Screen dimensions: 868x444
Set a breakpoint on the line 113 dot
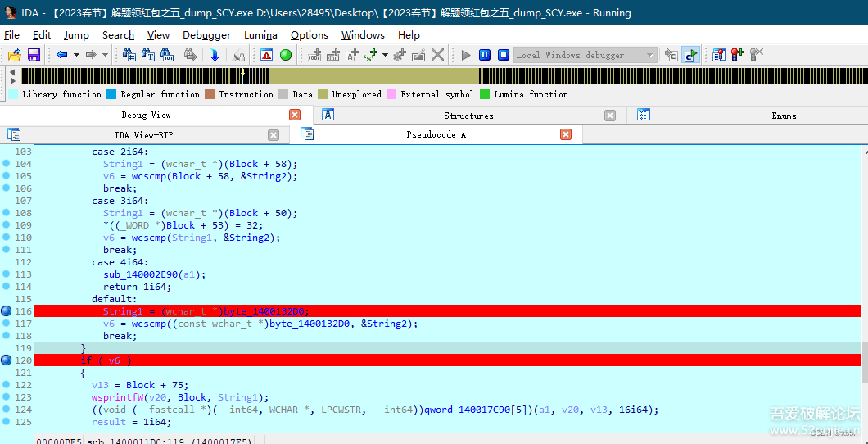pyautogui.click(x=6, y=274)
